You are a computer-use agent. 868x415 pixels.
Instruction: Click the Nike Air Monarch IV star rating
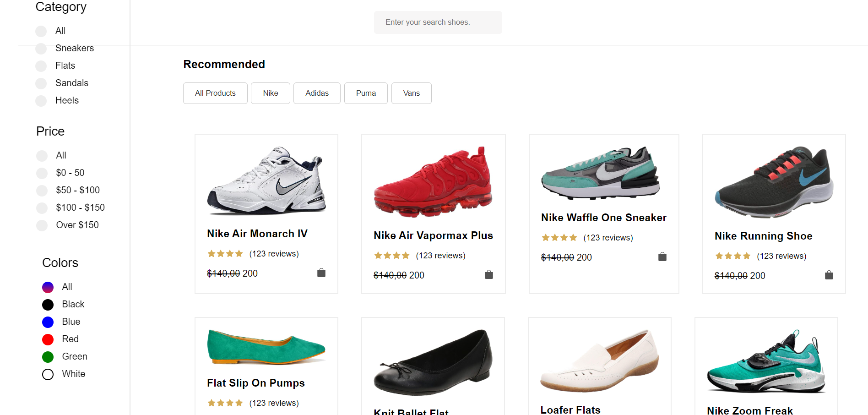(x=225, y=254)
